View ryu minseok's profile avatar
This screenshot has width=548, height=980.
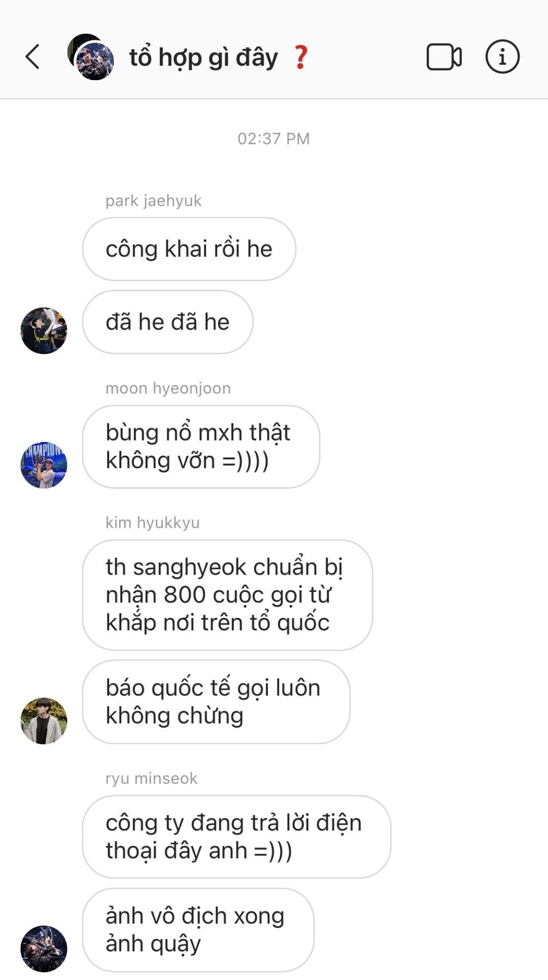pyautogui.click(x=44, y=949)
